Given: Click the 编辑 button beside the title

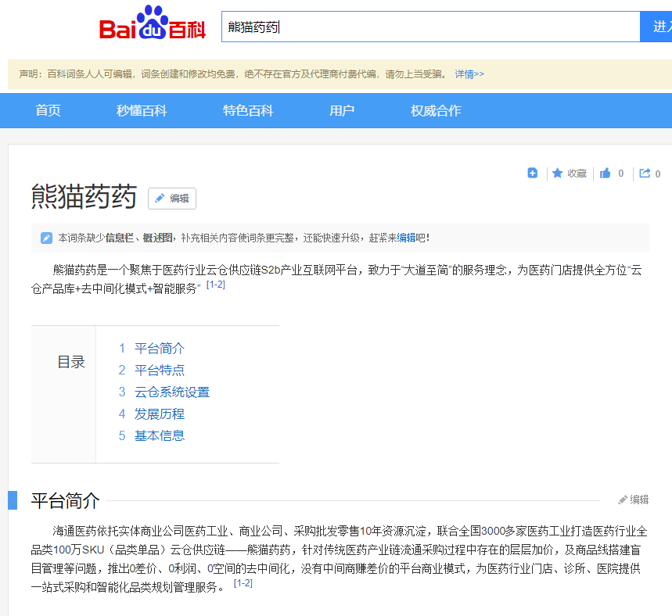Looking at the screenshot, I should click(x=172, y=199).
